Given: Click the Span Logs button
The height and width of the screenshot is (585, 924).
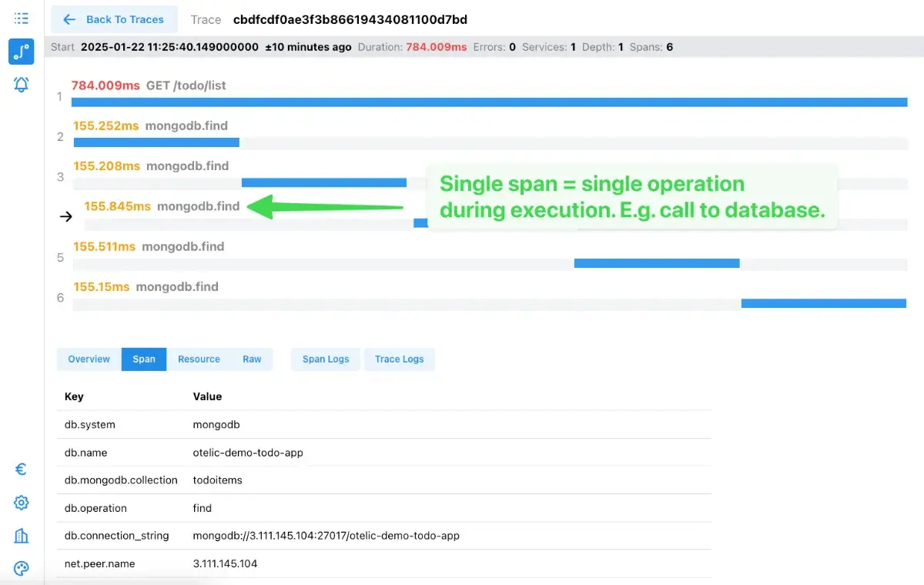Looking at the screenshot, I should pos(326,359).
